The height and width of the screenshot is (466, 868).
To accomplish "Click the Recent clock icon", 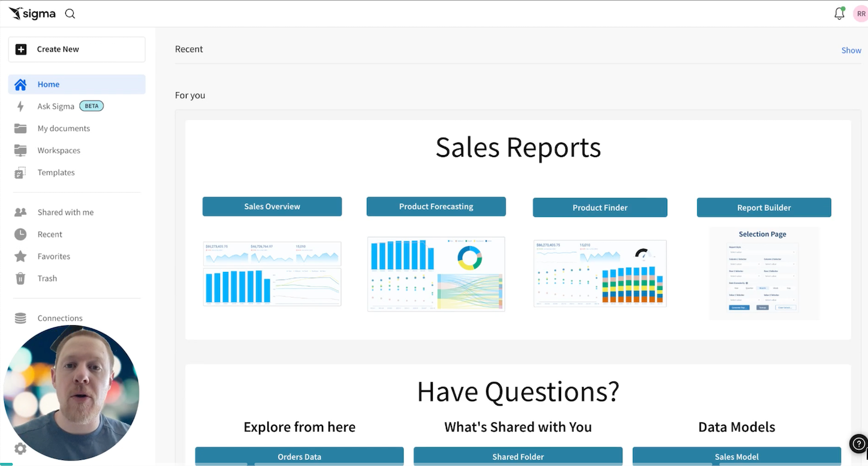I will point(20,234).
